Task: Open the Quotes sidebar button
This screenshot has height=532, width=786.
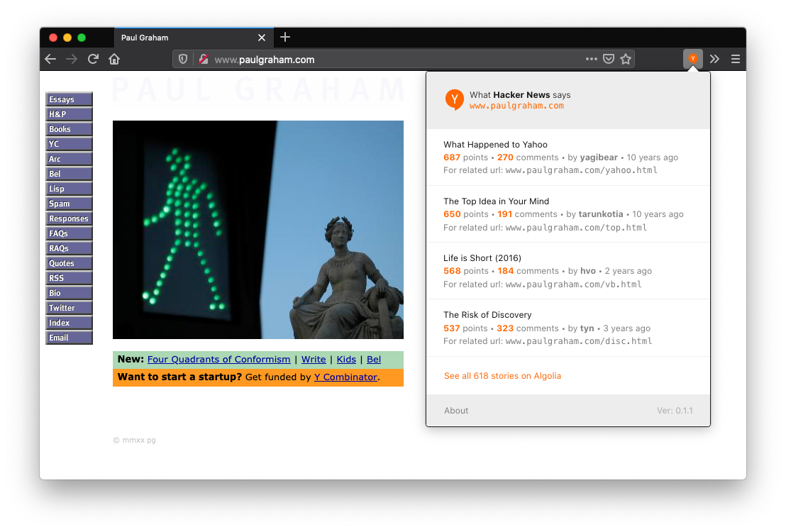Action: click(x=70, y=262)
